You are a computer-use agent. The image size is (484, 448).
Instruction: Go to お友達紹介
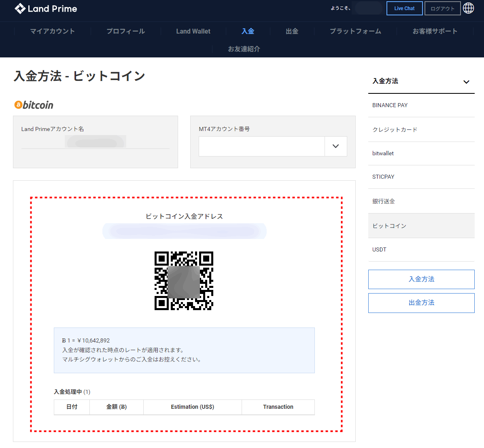pos(244,49)
